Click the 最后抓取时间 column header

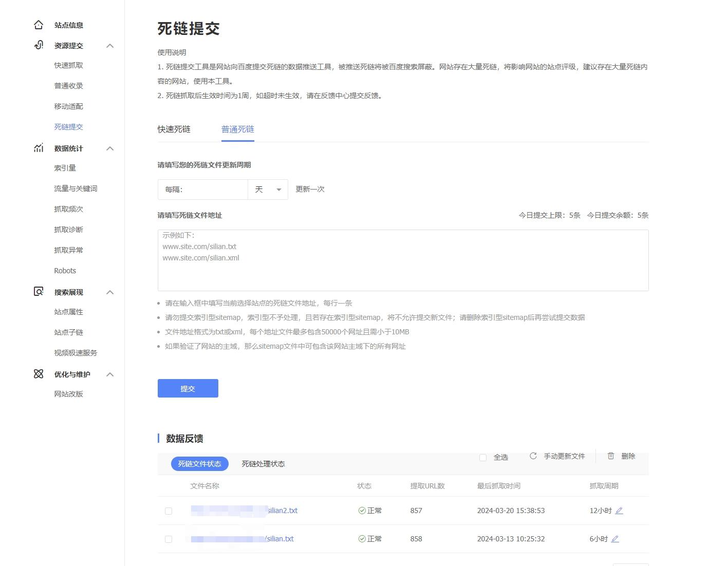pyautogui.click(x=498, y=486)
